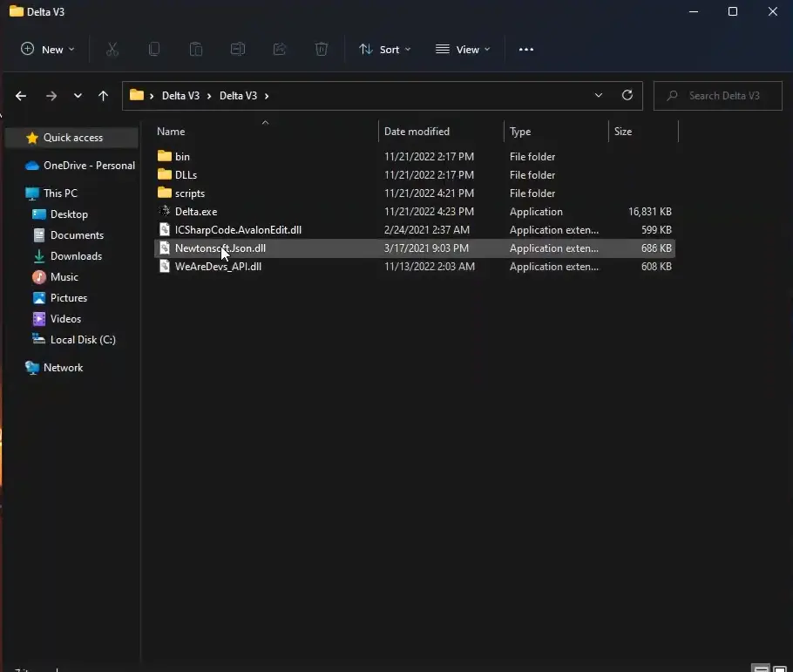This screenshot has height=672, width=793.
Task: Select the Delta.exe application file
Action: pyautogui.click(x=196, y=212)
